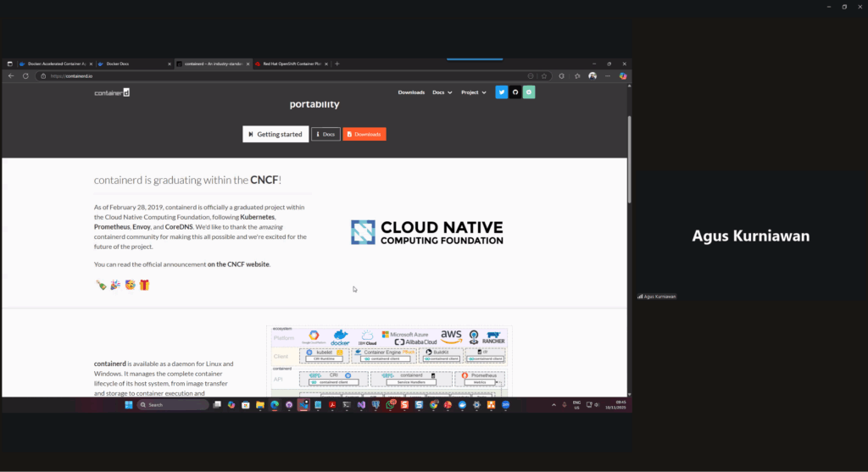Go back using the browser back arrow

point(11,75)
